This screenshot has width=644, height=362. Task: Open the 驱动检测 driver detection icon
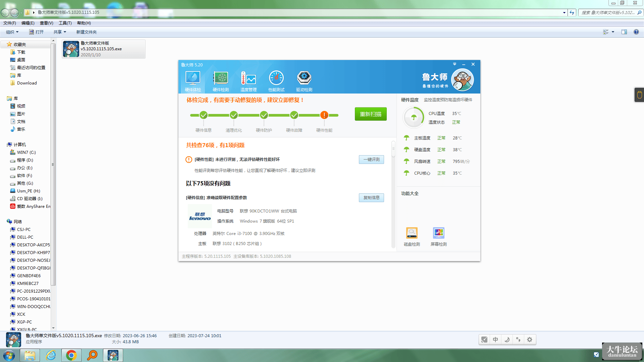coord(304,81)
